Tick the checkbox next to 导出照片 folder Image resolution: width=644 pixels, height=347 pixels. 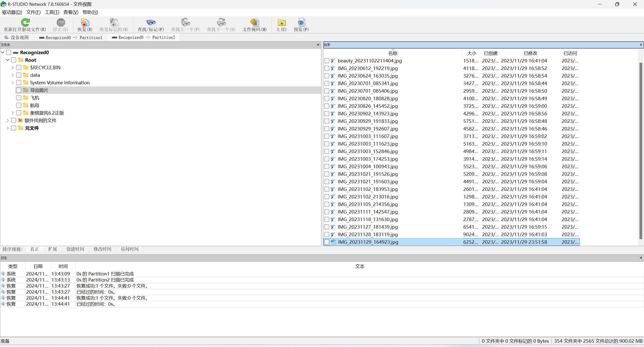[19, 90]
